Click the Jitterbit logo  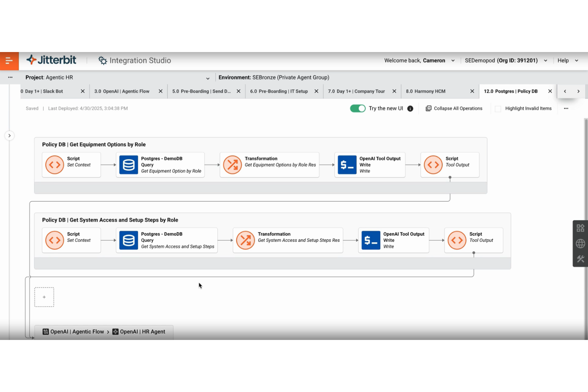pyautogui.click(x=51, y=60)
